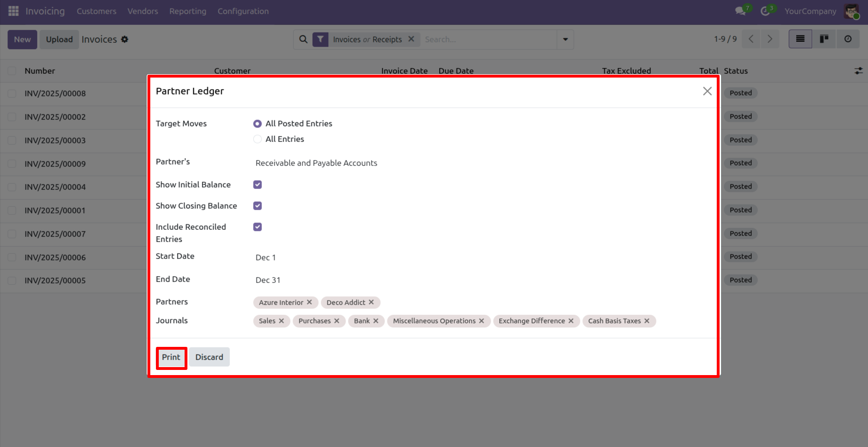Remove Cash Basis Taxes journal tag

click(x=647, y=321)
